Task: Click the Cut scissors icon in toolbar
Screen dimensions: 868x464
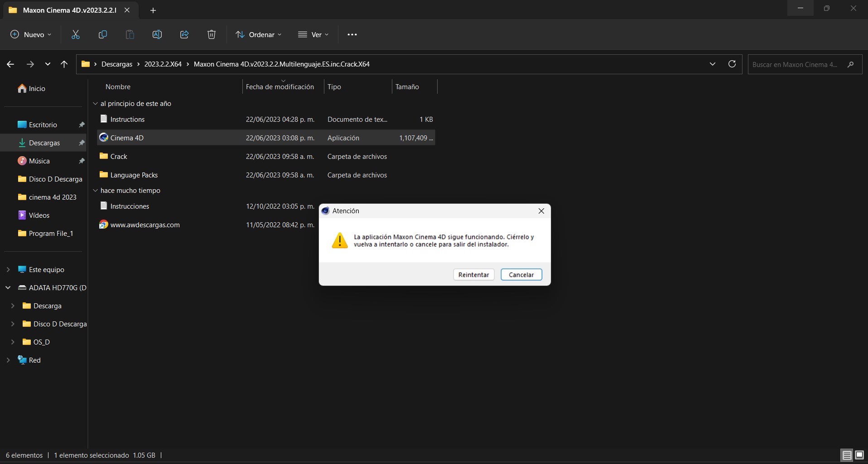Action: point(76,34)
